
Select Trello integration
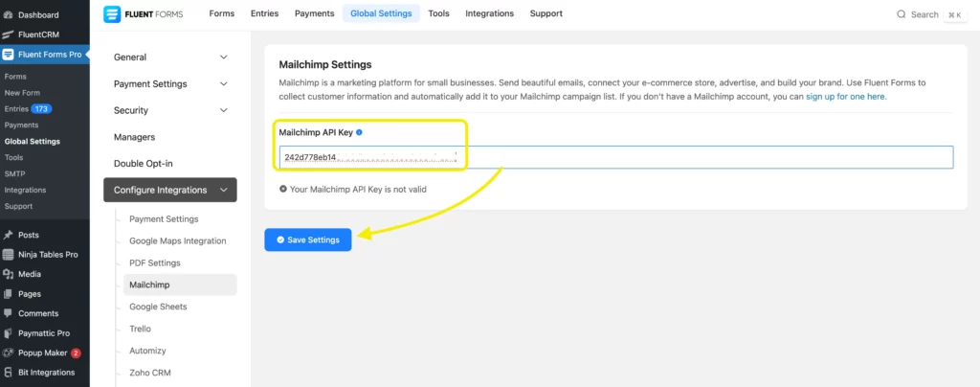pos(140,329)
